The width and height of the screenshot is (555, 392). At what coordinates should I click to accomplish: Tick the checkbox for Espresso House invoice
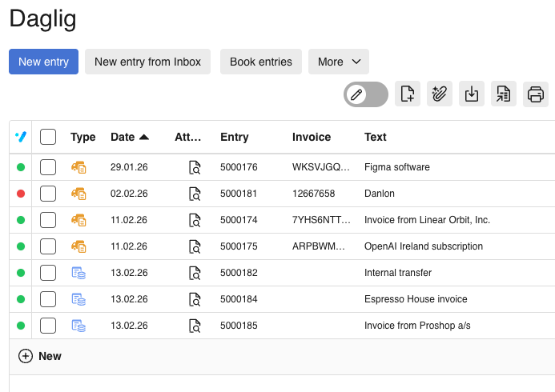48,299
